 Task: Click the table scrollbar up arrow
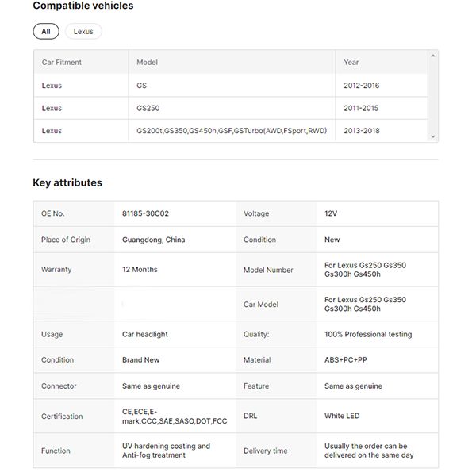click(x=432, y=56)
